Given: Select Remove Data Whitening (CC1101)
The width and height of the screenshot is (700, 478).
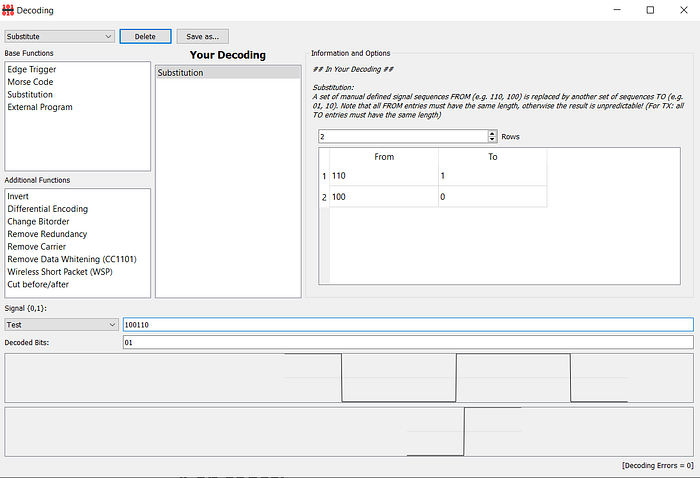Looking at the screenshot, I should [72, 259].
